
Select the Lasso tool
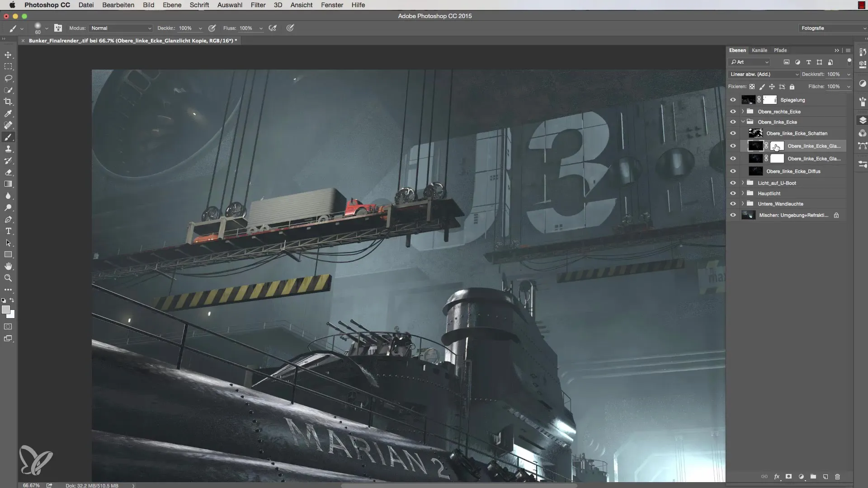(8, 78)
